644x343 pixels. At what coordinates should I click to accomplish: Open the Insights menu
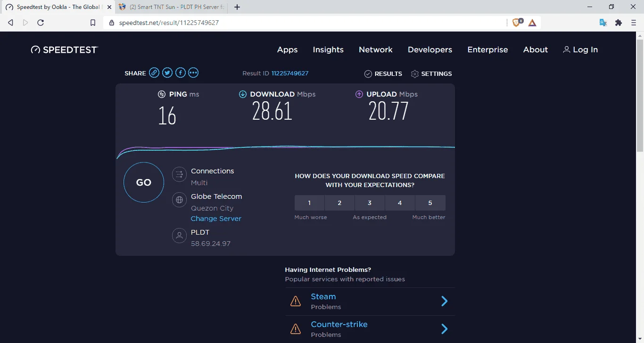tap(328, 49)
